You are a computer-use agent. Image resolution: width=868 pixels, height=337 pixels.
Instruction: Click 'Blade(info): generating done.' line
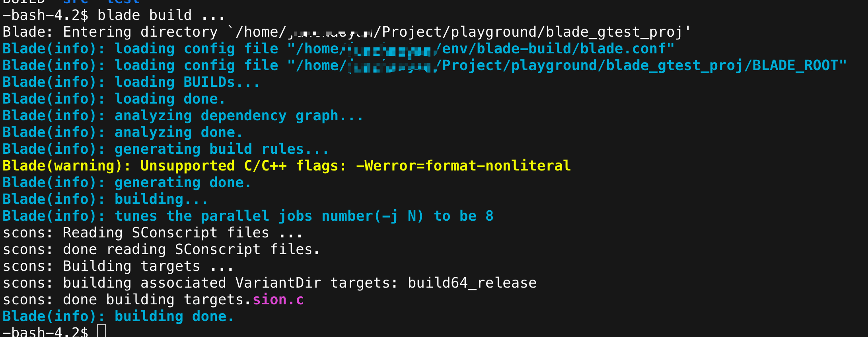(x=127, y=182)
